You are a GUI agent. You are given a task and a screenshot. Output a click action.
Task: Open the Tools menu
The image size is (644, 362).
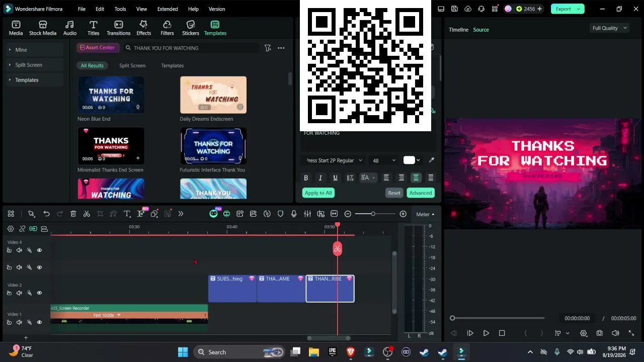point(120,9)
